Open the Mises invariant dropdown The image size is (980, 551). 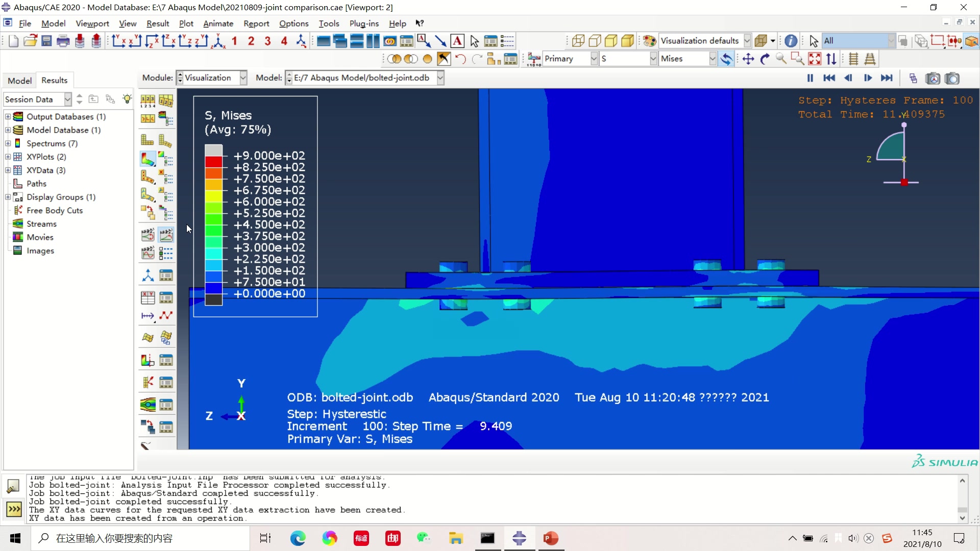click(713, 59)
